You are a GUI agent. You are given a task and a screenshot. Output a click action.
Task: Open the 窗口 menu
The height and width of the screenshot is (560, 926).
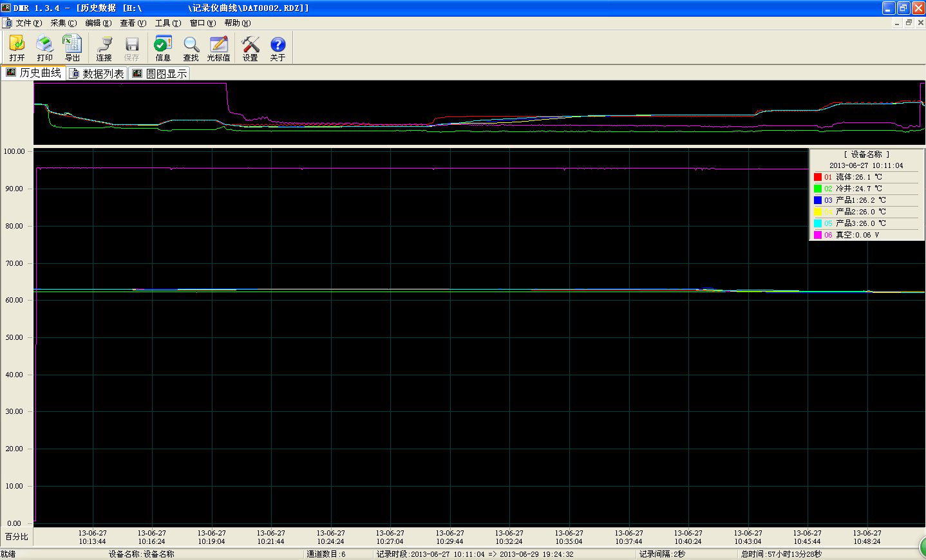coord(203,23)
